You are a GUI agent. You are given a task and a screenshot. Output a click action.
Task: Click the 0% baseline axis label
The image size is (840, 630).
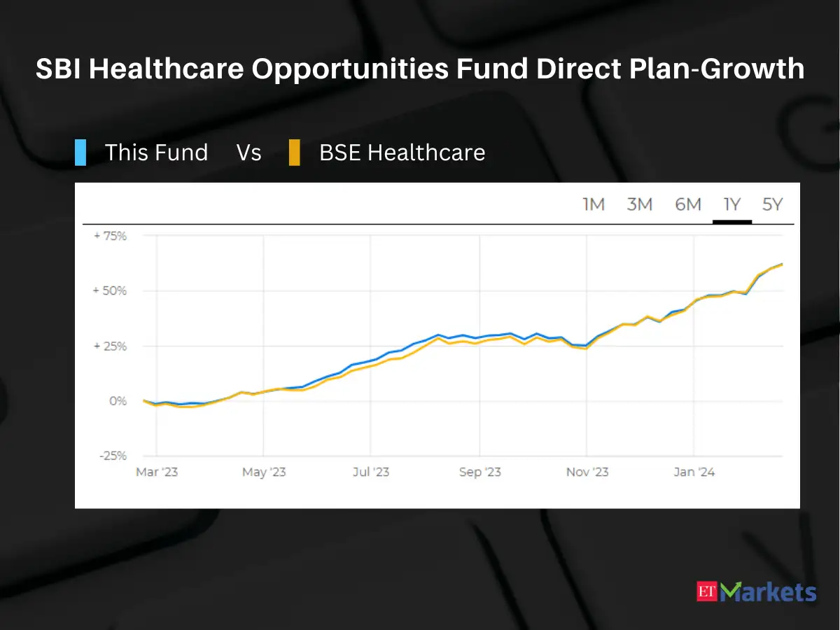[118, 401]
